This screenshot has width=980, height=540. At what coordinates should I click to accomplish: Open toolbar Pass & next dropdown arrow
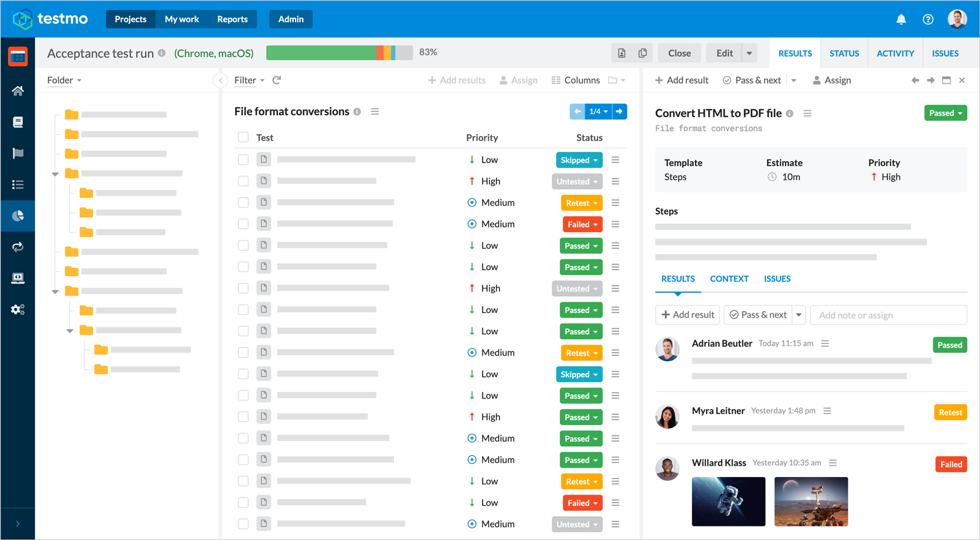coord(794,80)
